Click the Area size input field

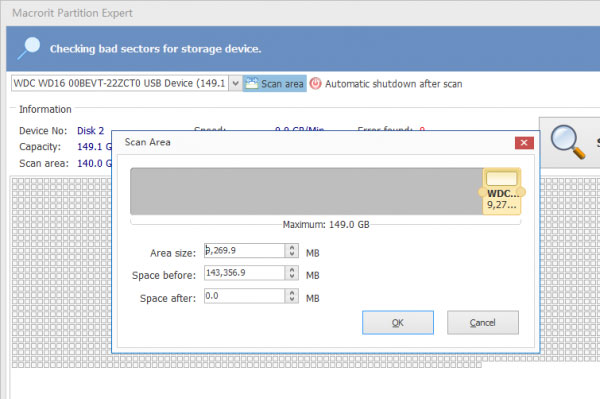pyautogui.click(x=244, y=251)
